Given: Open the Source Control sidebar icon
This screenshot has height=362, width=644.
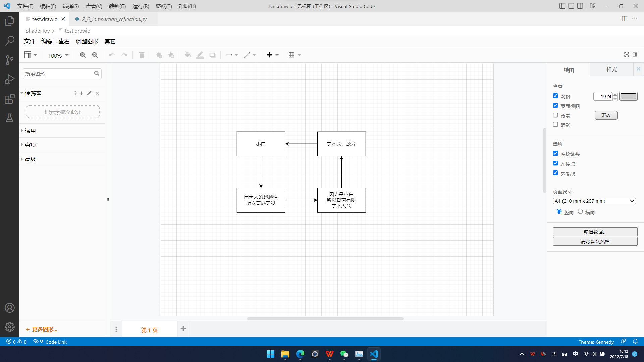Looking at the screenshot, I should (10, 60).
